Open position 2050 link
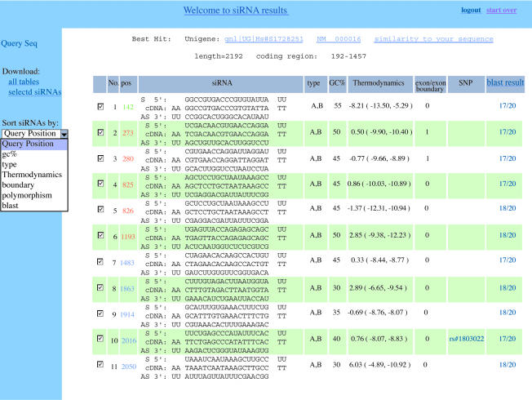532x400 pixels. (x=129, y=367)
